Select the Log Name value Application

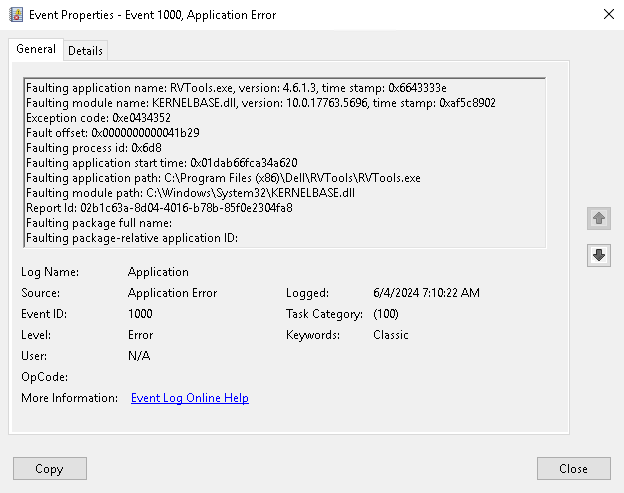click(158, 272)
